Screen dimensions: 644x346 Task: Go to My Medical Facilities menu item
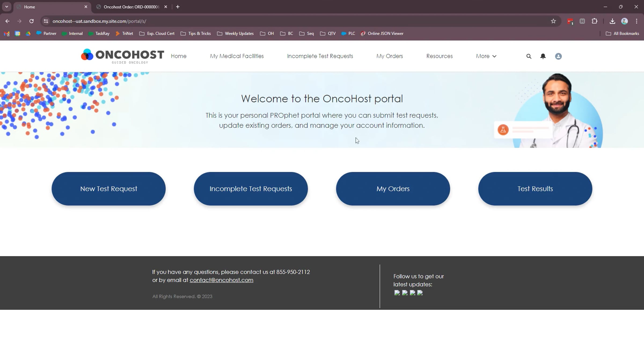(237, 56)
